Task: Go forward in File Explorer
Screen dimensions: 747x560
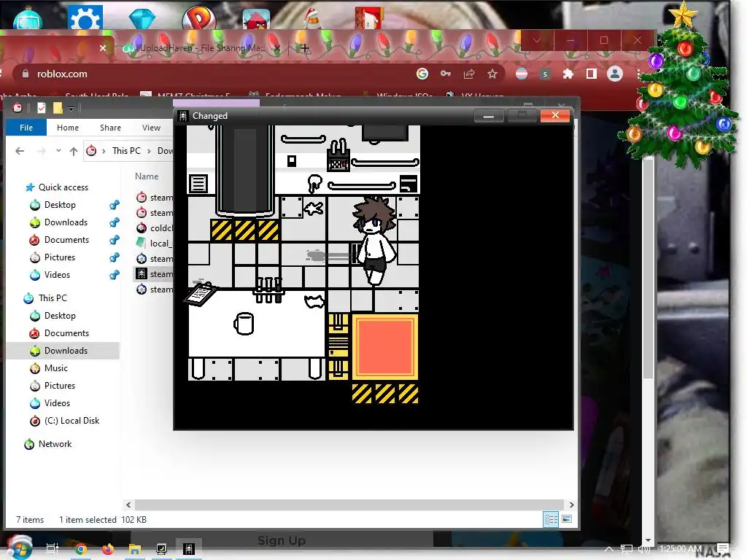Action: [42, 151]
